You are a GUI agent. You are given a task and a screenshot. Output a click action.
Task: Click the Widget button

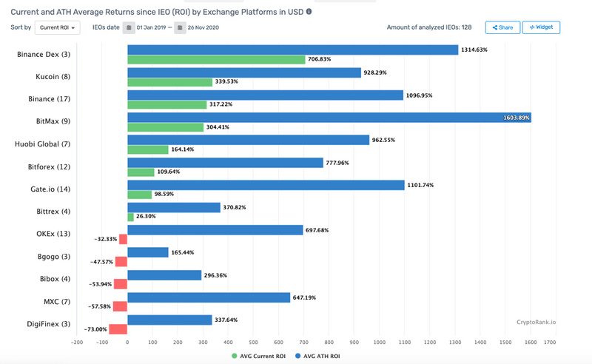point(541,27)
